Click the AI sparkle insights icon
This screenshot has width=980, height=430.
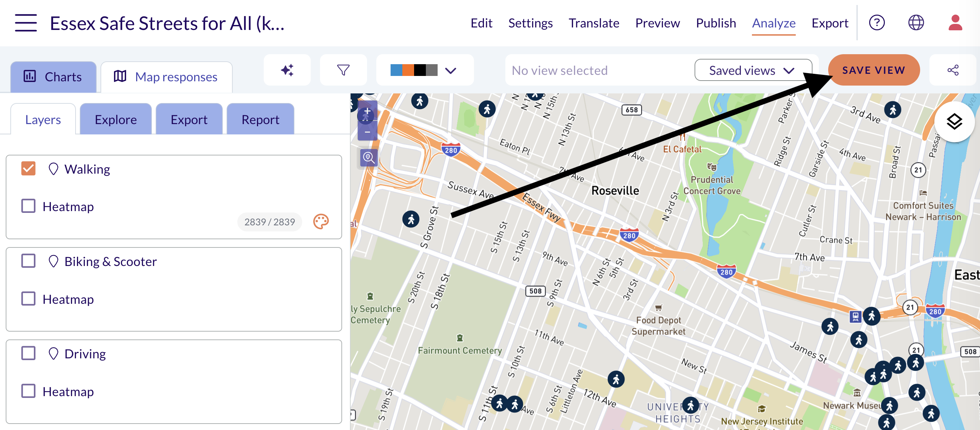click(x=287, y=70)
